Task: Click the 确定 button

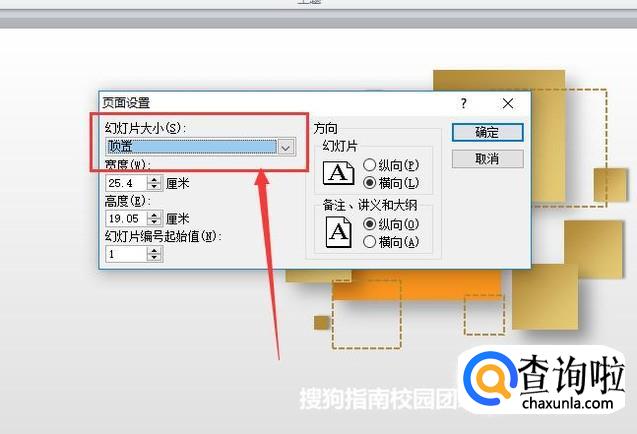Action: [x=488, y=132]
